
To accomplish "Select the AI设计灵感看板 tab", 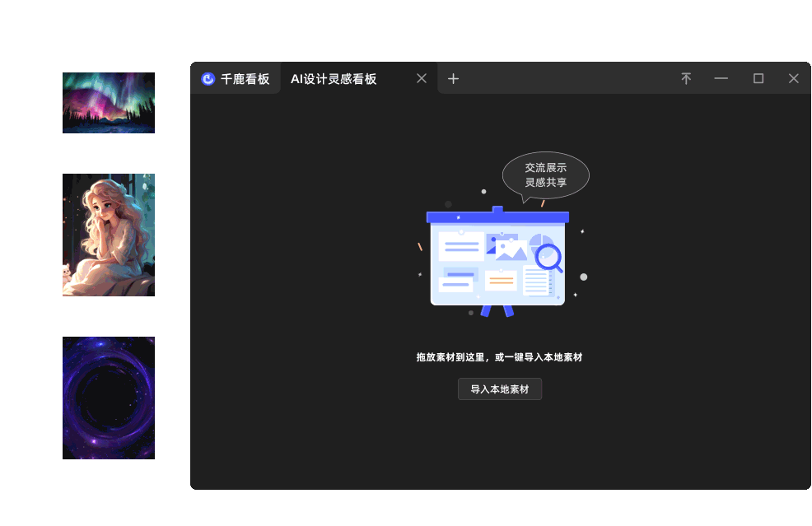I will pyautogui.click(x=334, y=78).
